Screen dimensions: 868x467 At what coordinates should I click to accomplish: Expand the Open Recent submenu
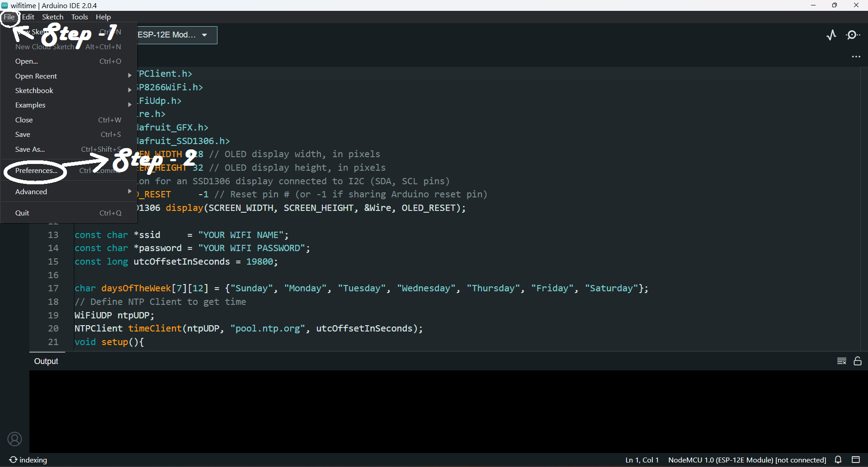pyautogui.click(x=69, y=76)
